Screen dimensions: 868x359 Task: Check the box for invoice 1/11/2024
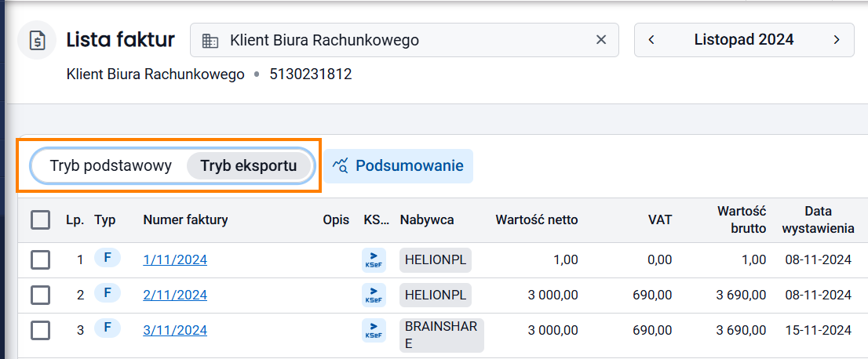[x=40, y=259]
